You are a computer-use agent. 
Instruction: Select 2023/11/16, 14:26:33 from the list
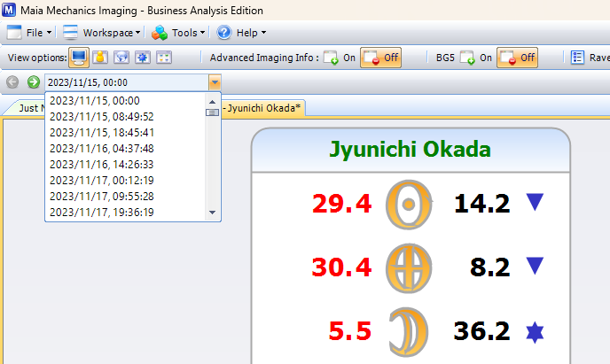[125, 165]
